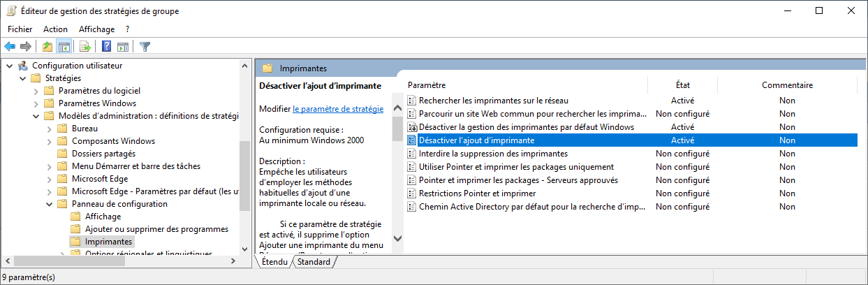Switch to the Standard tab
This screenshot has height=285, width=868.
314,262
